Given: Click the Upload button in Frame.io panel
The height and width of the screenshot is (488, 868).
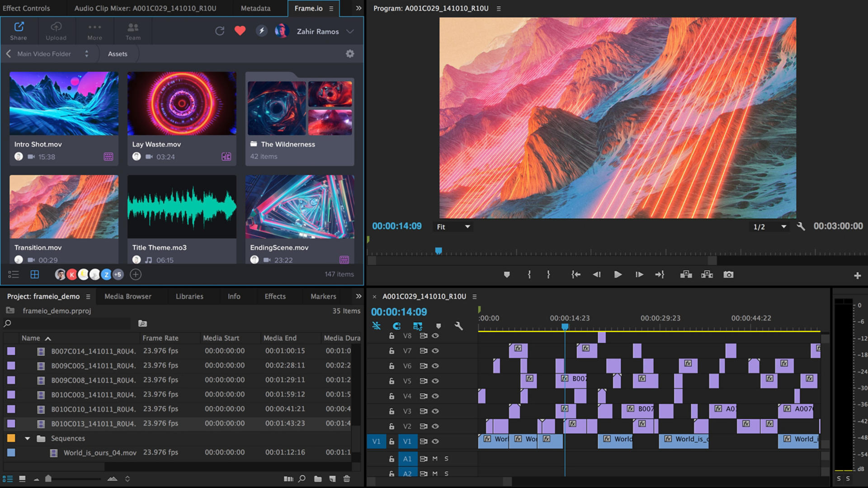Looking at the screenshot, I should (x=56, y=31).
